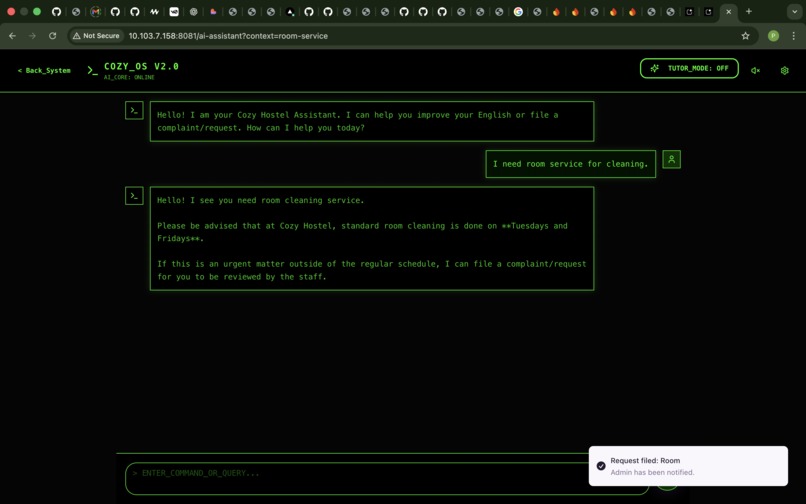Screen dimensions: 806x504
Task: Toggle the TUTOR_MODE: OFF button
Action: (689, 68)
